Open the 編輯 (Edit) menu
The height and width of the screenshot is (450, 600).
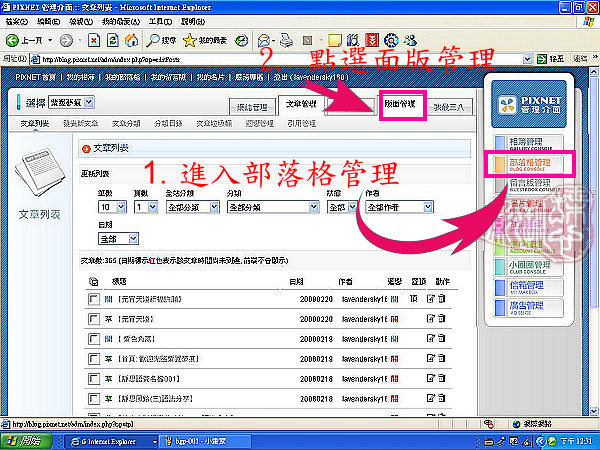coord(49,21)
